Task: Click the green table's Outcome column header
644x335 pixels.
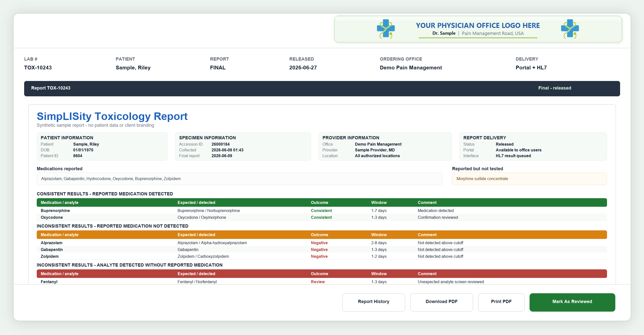Action: pyautogui.click(x=319, y=202)
